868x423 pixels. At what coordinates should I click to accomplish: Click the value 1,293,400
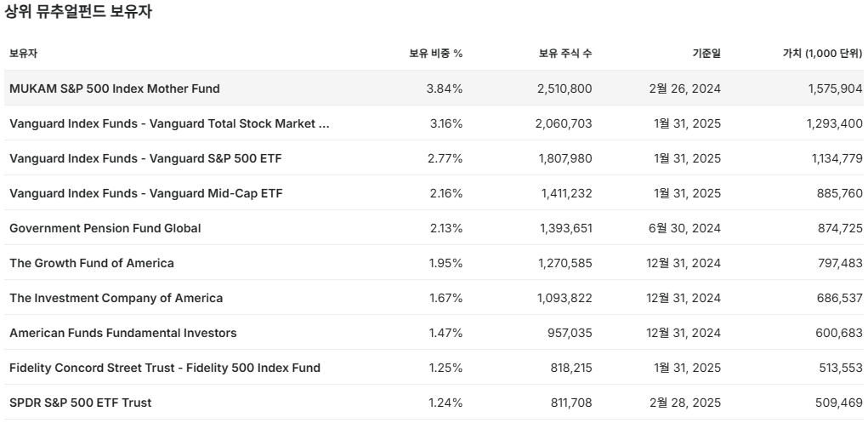[x=835, y=123]
